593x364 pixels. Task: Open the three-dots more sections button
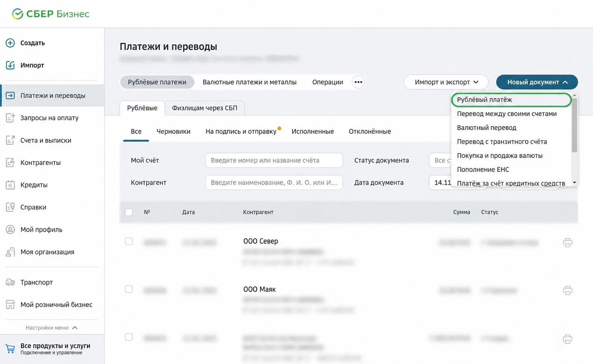[358, 82]
